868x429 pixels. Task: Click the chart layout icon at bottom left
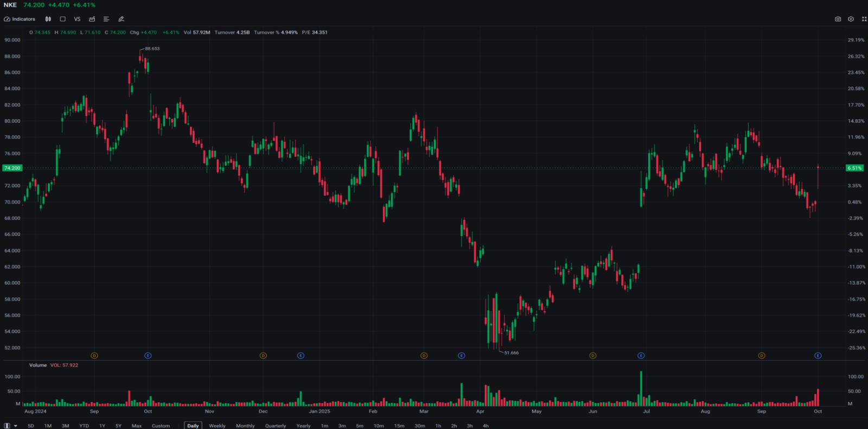[x=7, y=426]
